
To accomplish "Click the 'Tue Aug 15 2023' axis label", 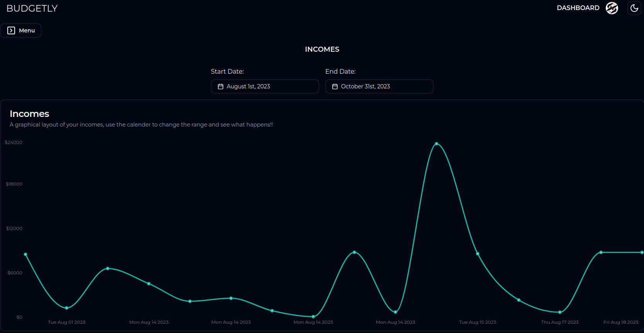I will [477, 322].
